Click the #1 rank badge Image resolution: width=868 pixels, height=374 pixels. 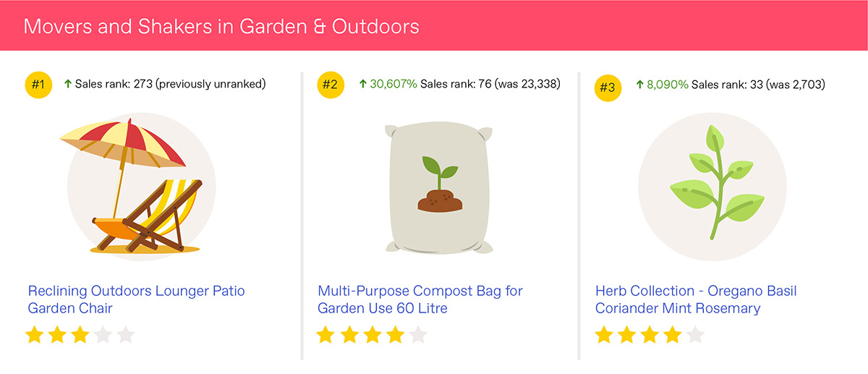[x=38, y=85]
